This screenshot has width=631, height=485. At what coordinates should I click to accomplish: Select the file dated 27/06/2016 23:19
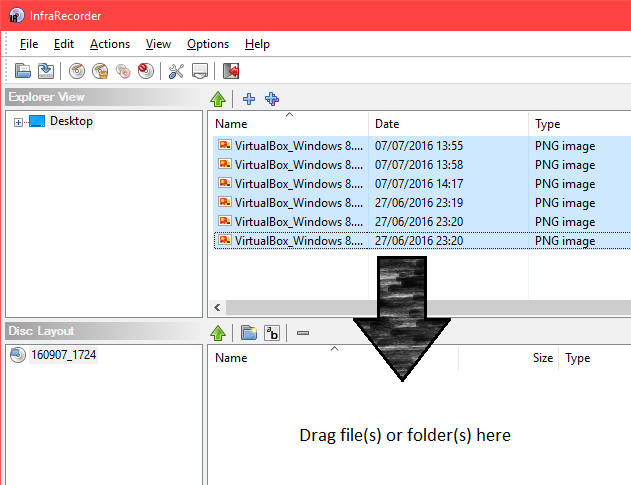(422, 202)
